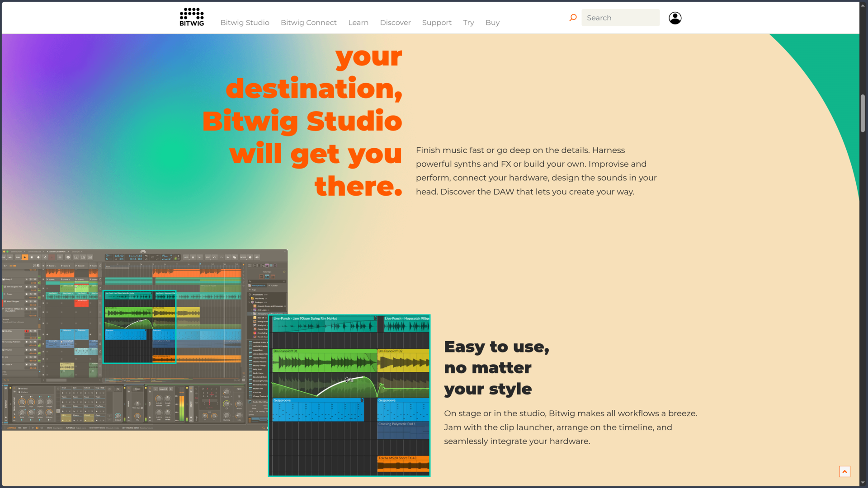Click the paragraph starting 'Finish music fast'
Image resolution: width=868 pixels, height=488 pixels.
click(x=536, y=171)
